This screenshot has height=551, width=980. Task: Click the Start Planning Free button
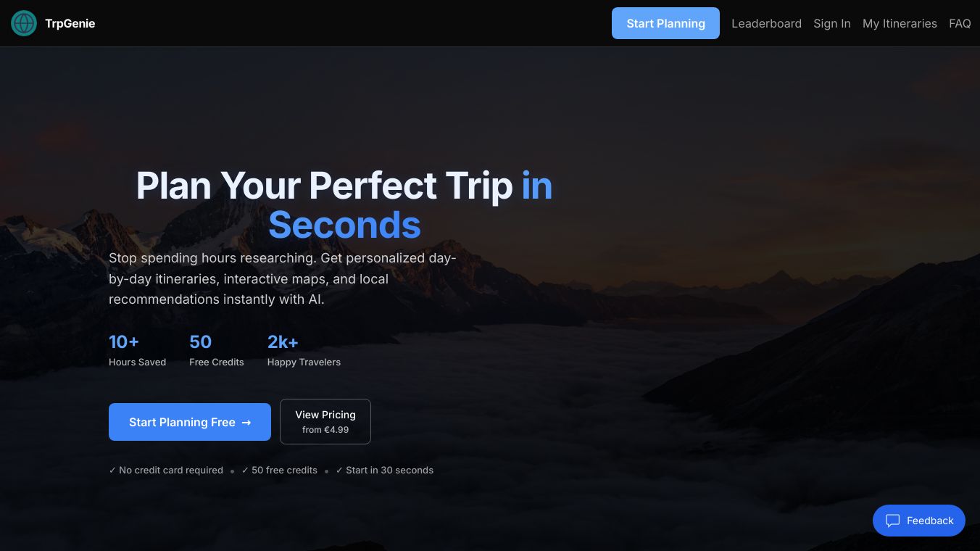click(x=190, y=422)
